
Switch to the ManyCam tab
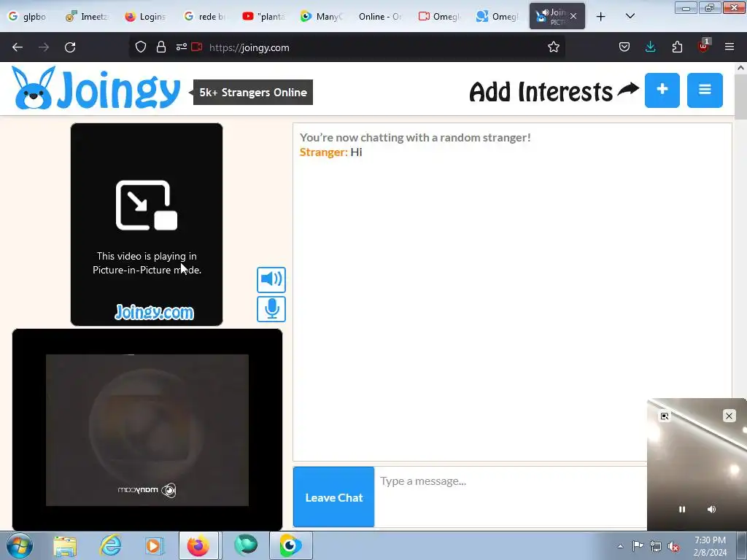(322, 17)
